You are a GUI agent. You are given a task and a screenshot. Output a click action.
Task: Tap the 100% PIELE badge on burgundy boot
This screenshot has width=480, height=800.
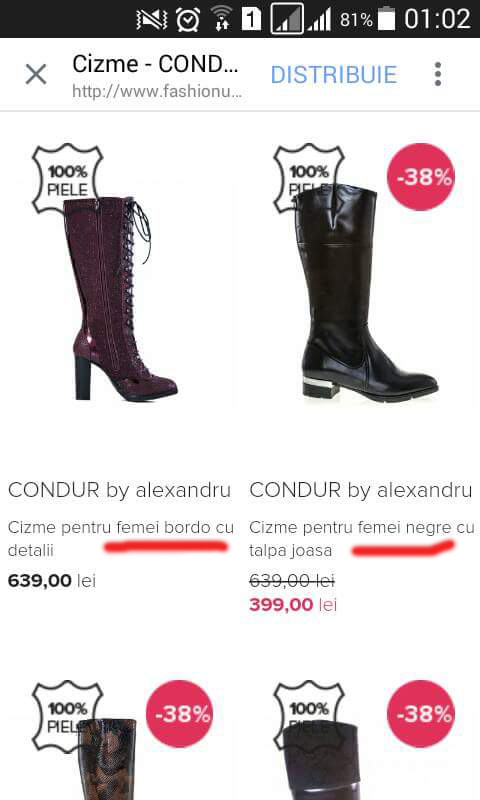coord(67,178)
